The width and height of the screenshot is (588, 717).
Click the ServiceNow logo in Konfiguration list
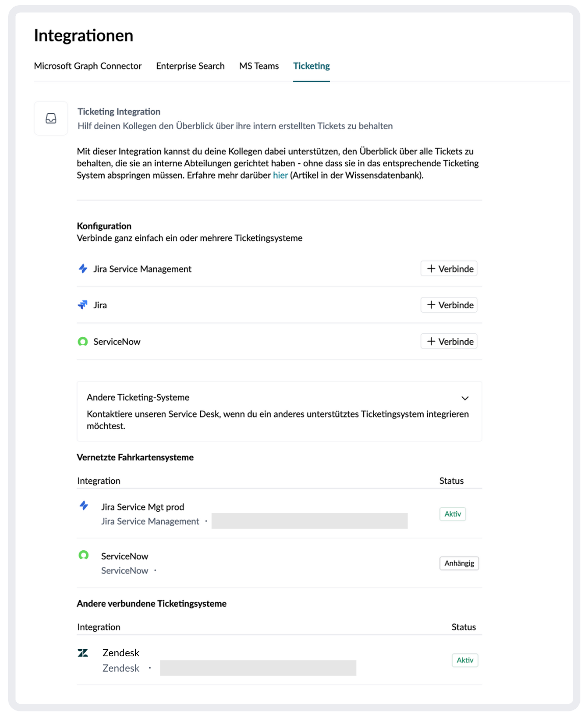pos(83,341)
